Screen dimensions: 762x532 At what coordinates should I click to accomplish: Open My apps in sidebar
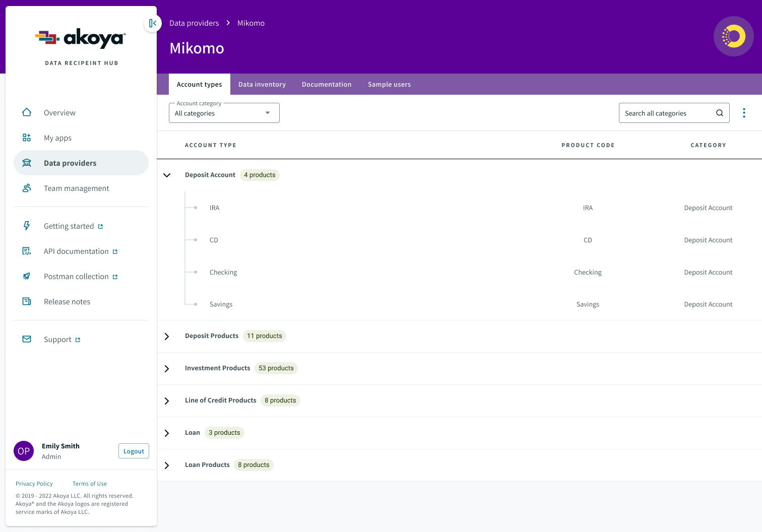tap(81, 138)
